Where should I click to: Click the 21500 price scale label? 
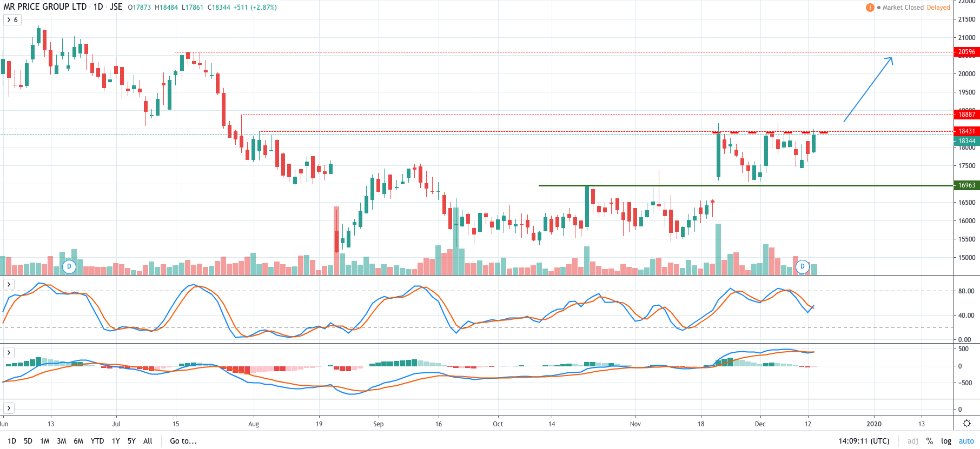click(x=966, y=19)
